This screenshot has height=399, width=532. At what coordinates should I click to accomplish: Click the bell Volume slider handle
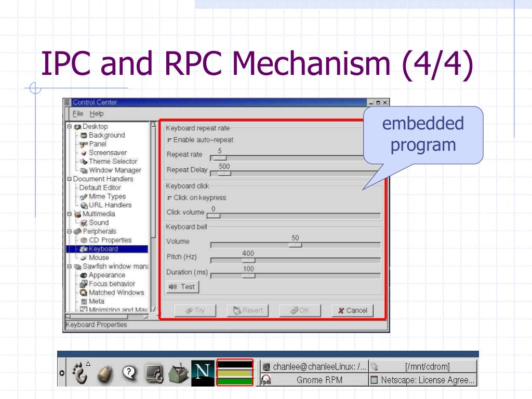(x=295, y=245)
